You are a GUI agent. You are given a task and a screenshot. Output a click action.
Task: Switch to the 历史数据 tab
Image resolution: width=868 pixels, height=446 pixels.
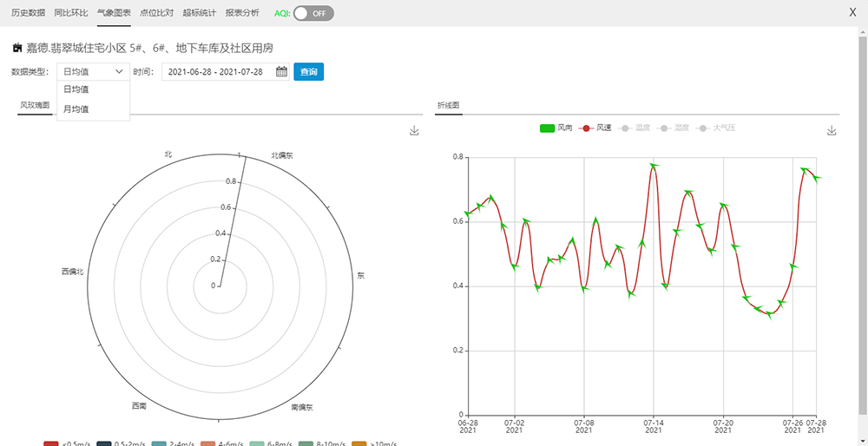click(28, 13)
